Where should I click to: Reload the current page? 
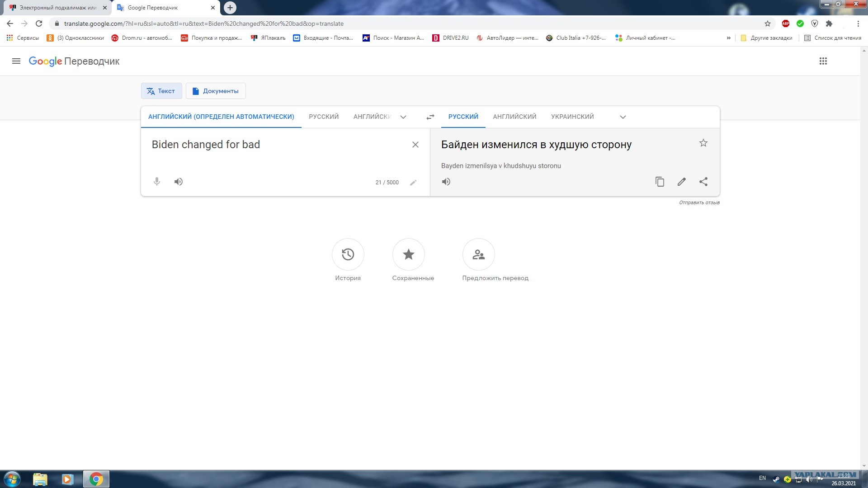[x=39, y=23]
